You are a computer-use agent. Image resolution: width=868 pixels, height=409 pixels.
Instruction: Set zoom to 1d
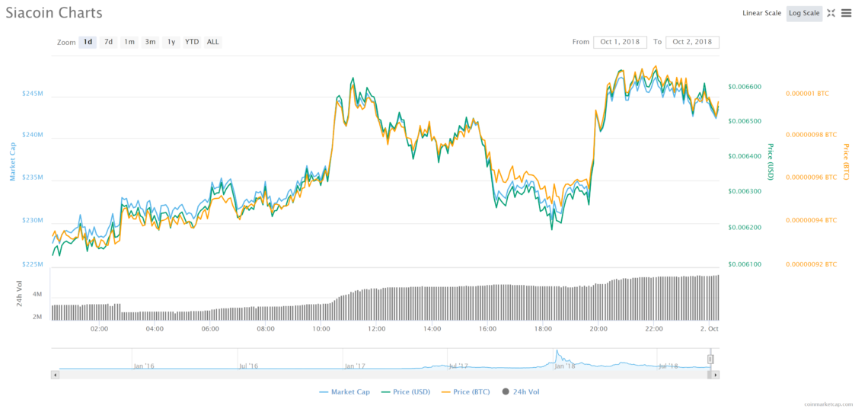[x=88, y=42]
